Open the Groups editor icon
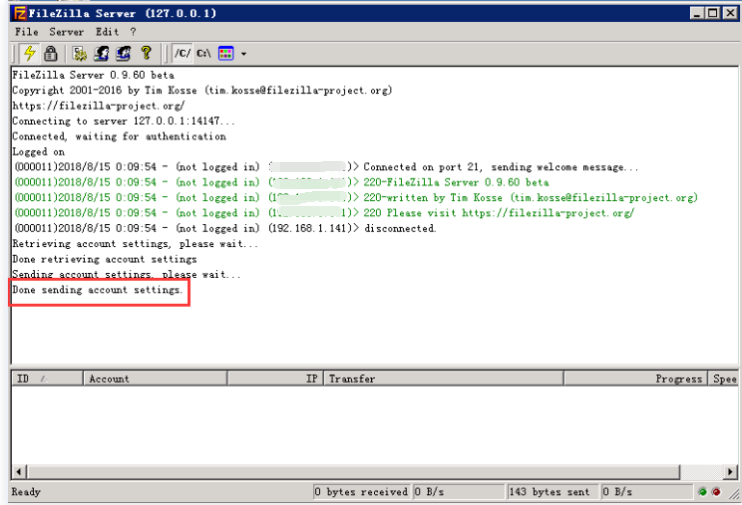The height and width of the screenshot is (505, 742). (x=124, y=53)
